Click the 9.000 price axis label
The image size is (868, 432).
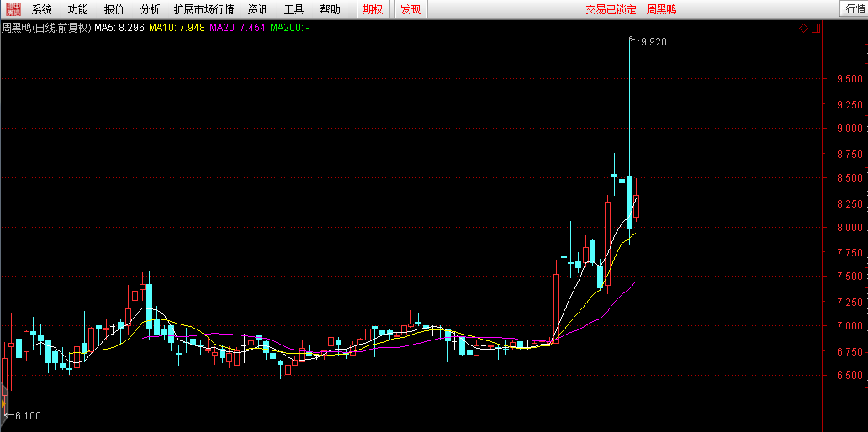click(849, 129)
